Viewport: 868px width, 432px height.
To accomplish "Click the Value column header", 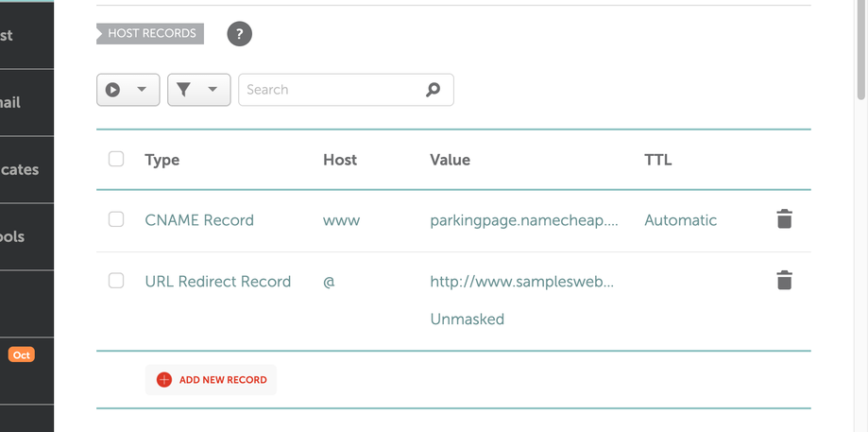I will 450,160.
